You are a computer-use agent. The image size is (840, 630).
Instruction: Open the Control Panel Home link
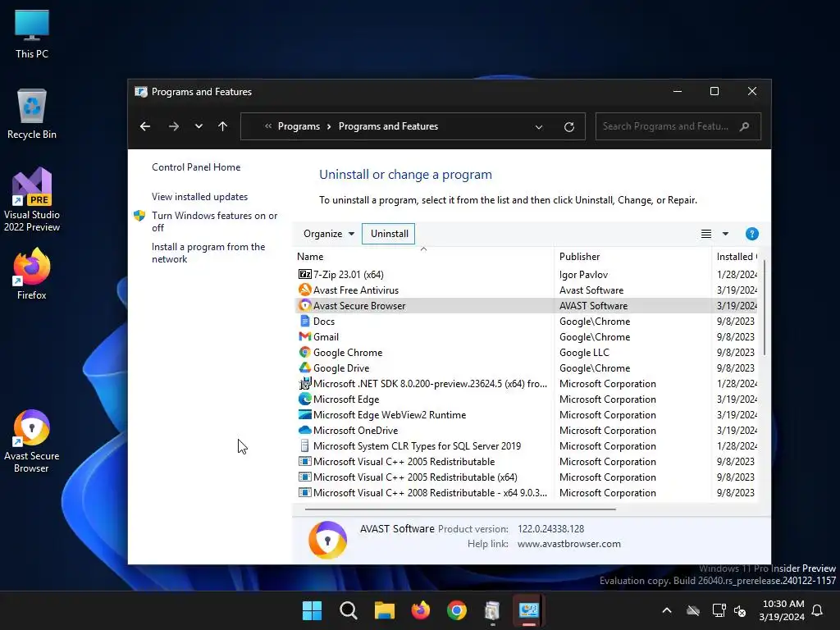pos(196,167)
